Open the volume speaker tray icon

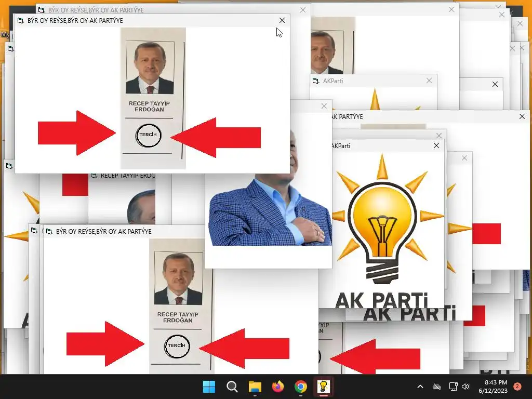pyautogui.click(x=465, y=387)
